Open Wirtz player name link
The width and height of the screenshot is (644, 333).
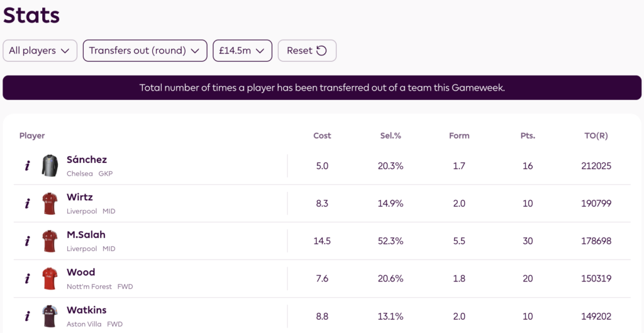click(x=80, y=198)
